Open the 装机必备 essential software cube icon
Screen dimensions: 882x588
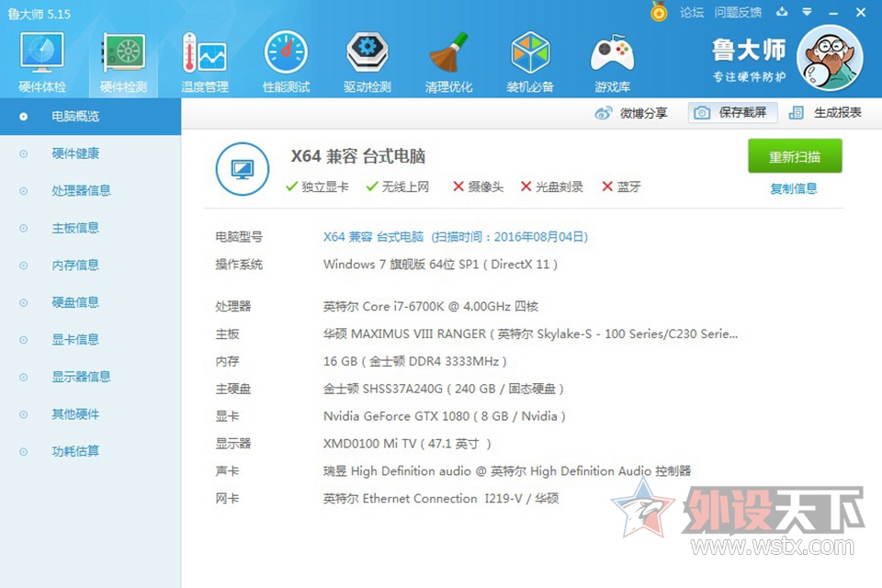pos(530,62)
